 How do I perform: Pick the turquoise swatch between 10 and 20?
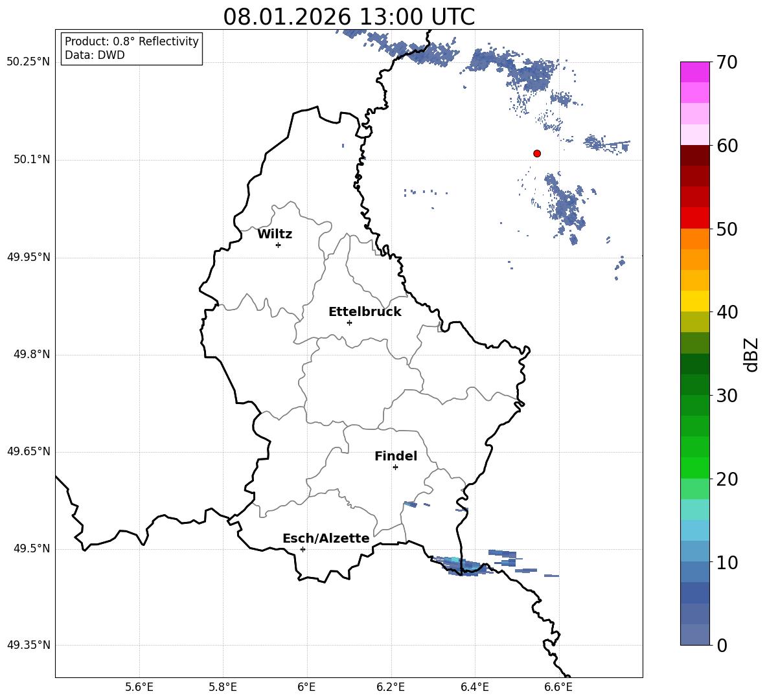point(695,510)
